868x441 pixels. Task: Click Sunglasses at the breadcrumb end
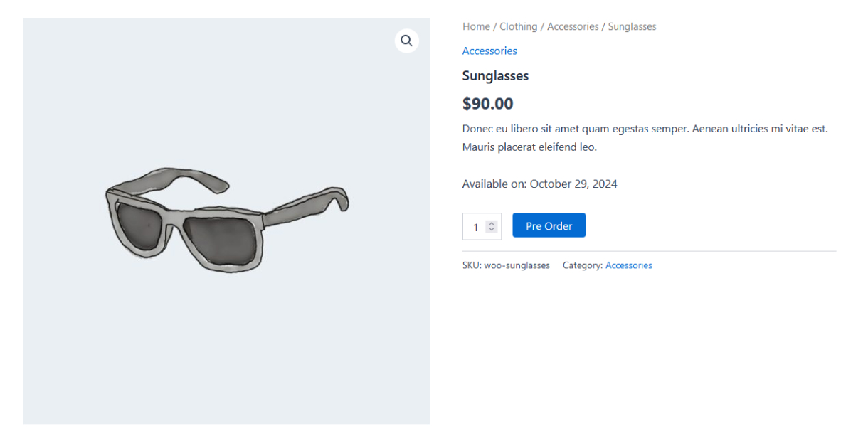(632, 26)
